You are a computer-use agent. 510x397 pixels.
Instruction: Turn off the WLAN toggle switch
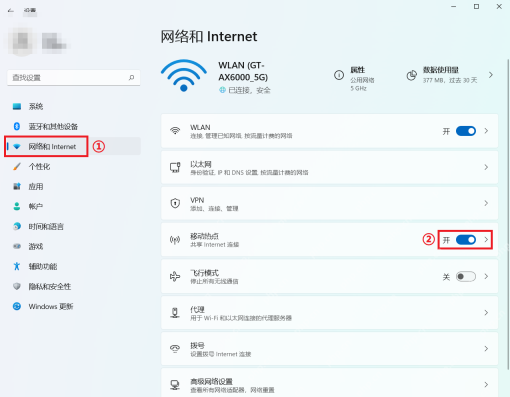(x=466, y=131)
